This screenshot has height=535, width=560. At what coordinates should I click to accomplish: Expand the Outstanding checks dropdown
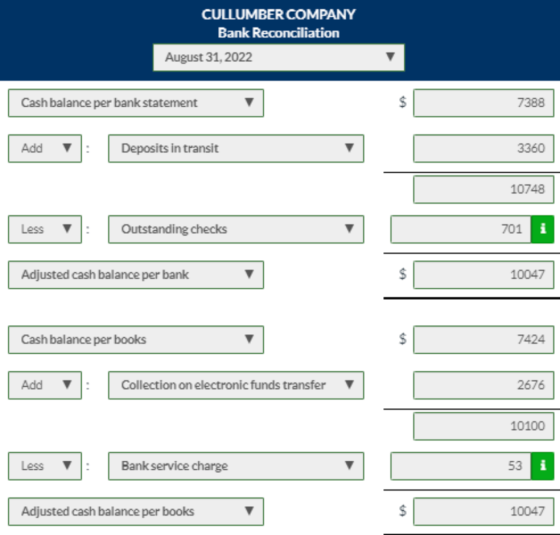pos(236,229)
